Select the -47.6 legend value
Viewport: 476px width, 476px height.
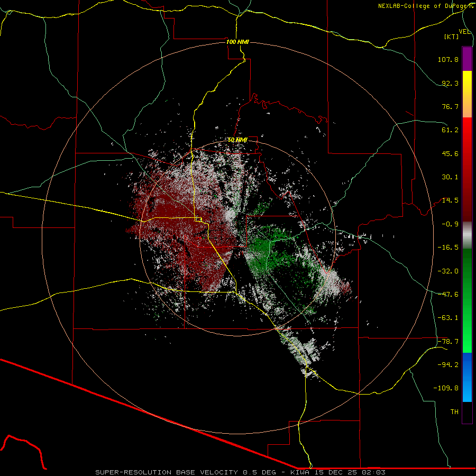point(448,295)
